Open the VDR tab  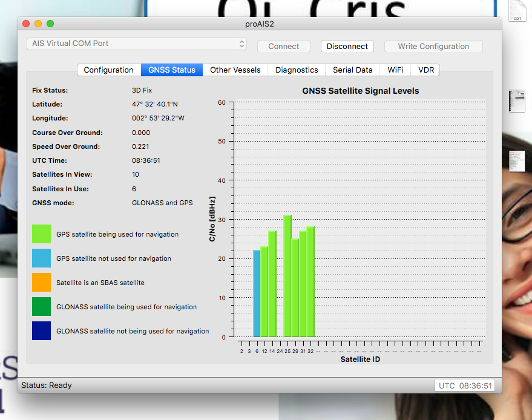(425, 70)
